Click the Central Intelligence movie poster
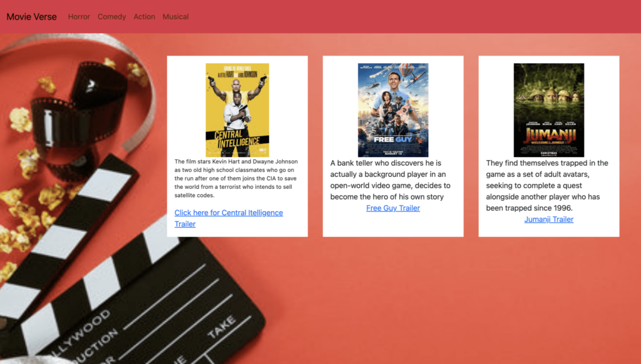 tap(237, 109)
